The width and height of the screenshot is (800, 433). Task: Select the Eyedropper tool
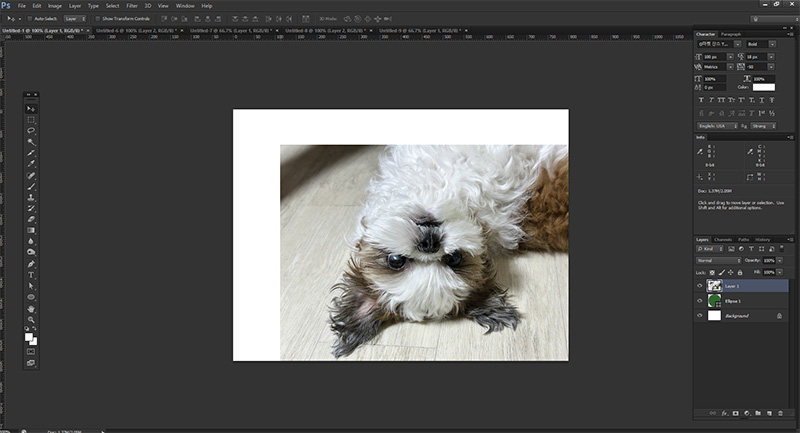point(31,164)
